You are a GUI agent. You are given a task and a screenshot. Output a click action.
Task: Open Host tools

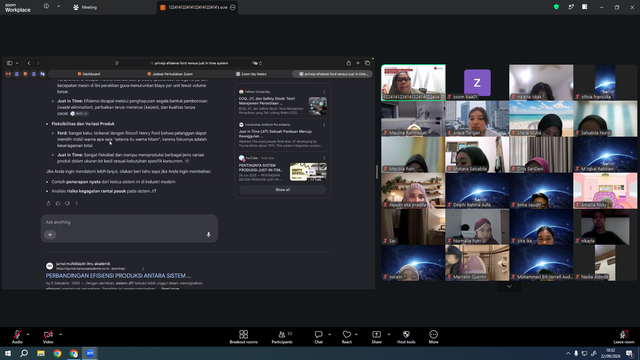[x=406, y=337]
